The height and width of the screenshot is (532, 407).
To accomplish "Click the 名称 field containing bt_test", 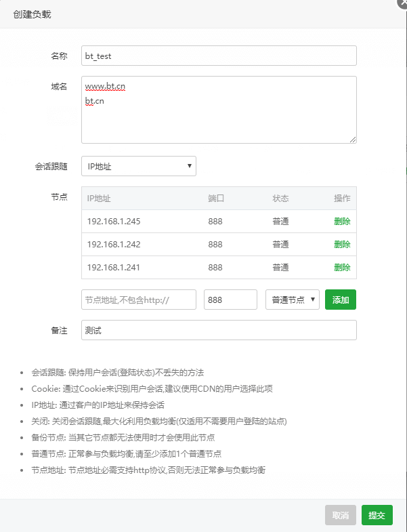I will point(219,56).
